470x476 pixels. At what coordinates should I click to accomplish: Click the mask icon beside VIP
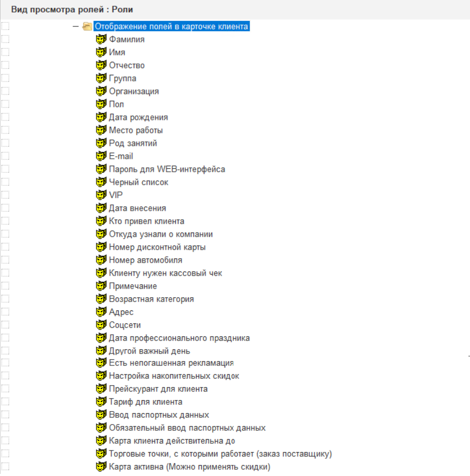(101, 195)
